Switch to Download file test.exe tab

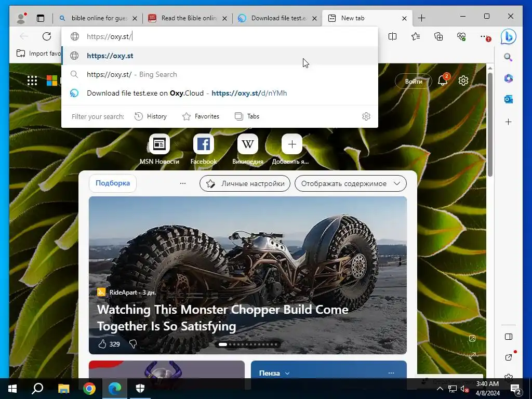(277, 18)
